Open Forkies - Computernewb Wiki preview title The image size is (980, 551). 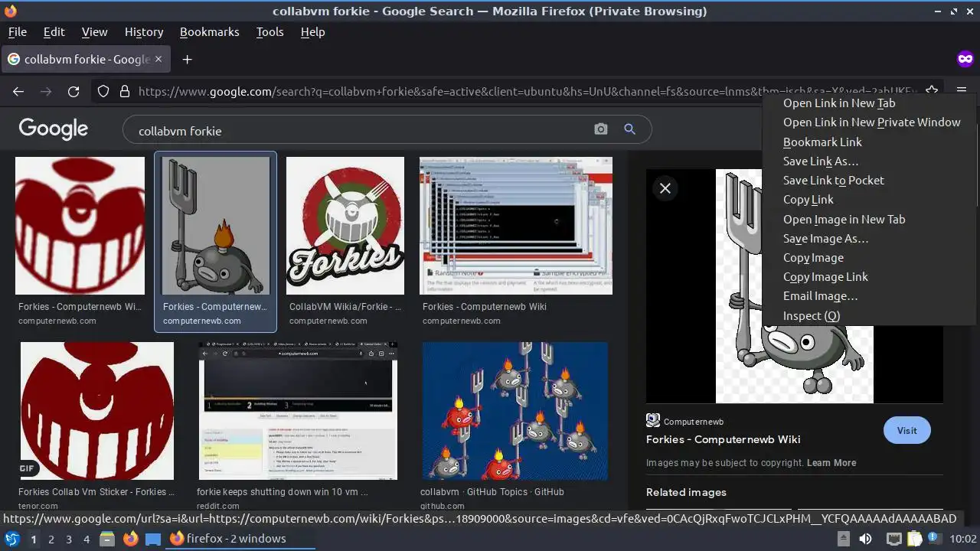point(723,439)
